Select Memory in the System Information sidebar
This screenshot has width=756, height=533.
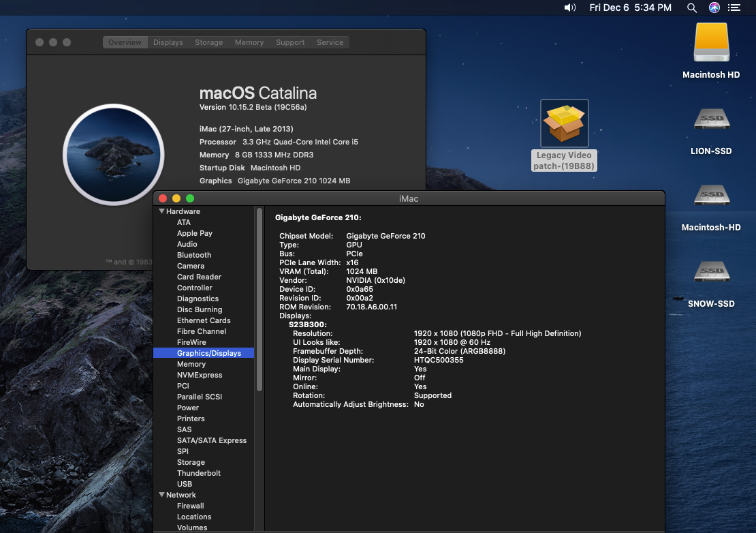[x=191, y=364]
